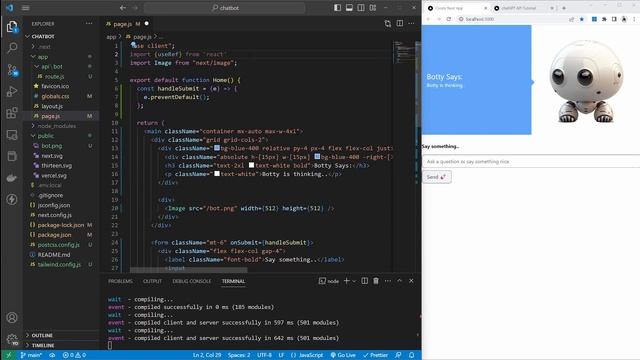Viewport: 640px width, 360px height.
Task: Click the Send button in the browser
Action: point(437,177)
